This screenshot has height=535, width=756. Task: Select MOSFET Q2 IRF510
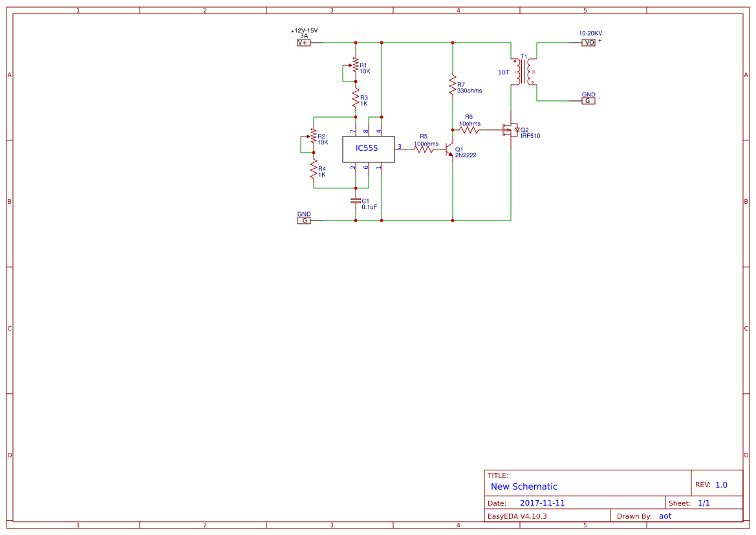pos(511,131)
